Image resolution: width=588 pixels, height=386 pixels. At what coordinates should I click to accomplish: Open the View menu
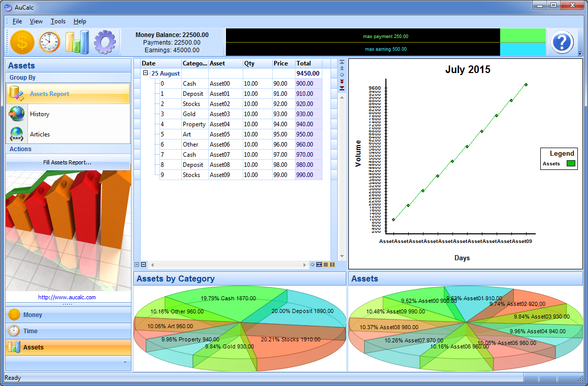(x=36, y=21)
